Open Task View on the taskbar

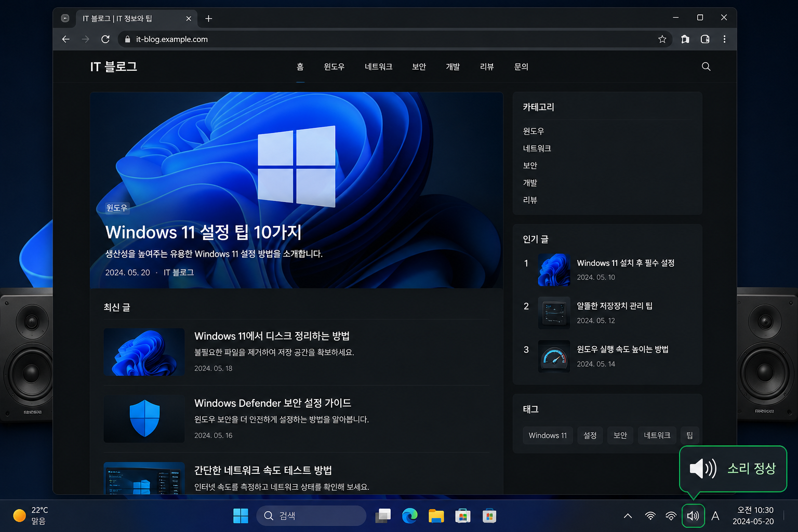[x=383, y=516]
